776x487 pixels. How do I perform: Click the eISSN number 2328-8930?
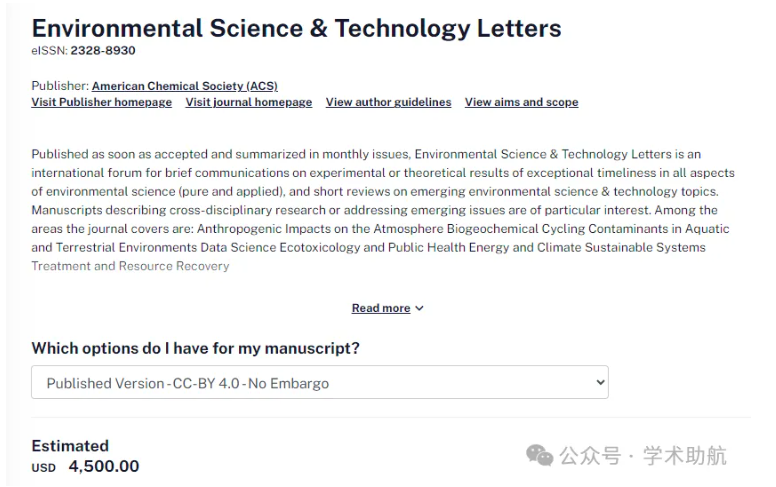[103, 50]
